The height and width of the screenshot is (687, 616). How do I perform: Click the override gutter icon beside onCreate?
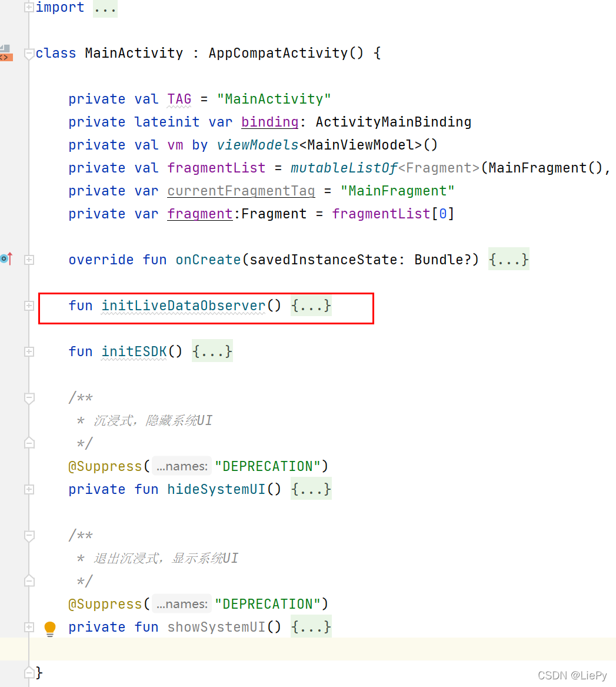point(6,258)
